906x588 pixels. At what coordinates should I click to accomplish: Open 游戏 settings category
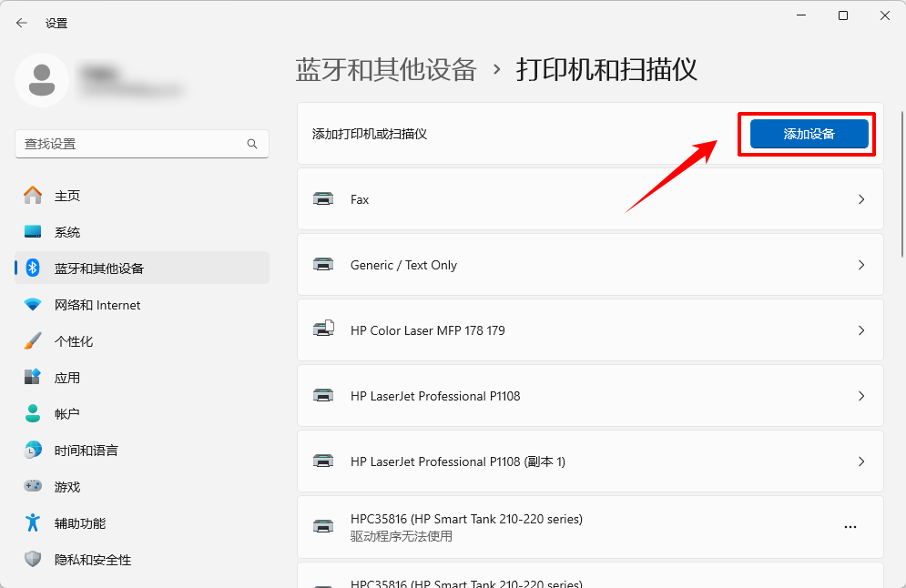[142, 486]
